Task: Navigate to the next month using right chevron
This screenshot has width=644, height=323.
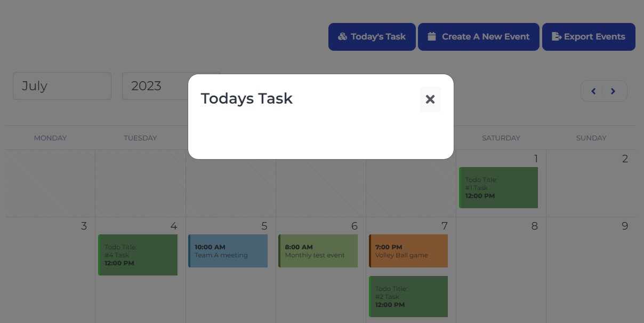Action: (x=613, y=91)
